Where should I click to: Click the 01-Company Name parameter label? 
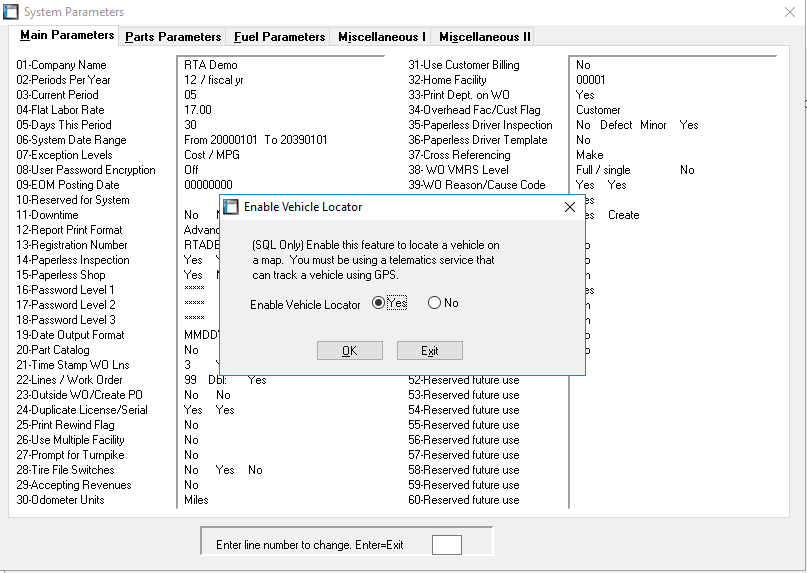tap(61, 65)
